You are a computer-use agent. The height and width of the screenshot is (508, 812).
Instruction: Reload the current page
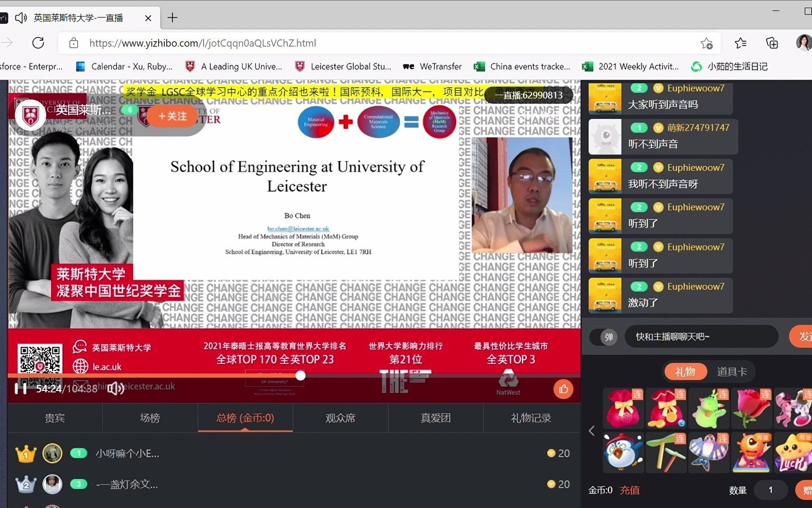pos(38,43)
